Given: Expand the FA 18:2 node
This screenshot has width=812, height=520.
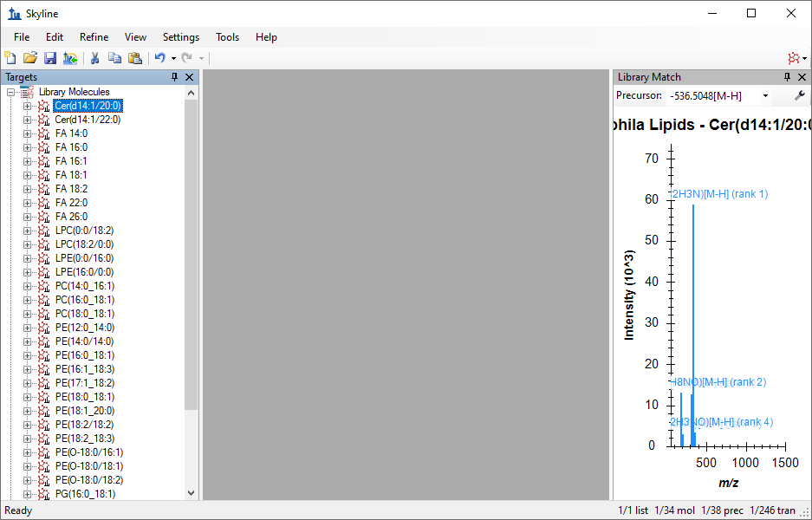Looking at the screenshot, I should click(x=27, y=189).
